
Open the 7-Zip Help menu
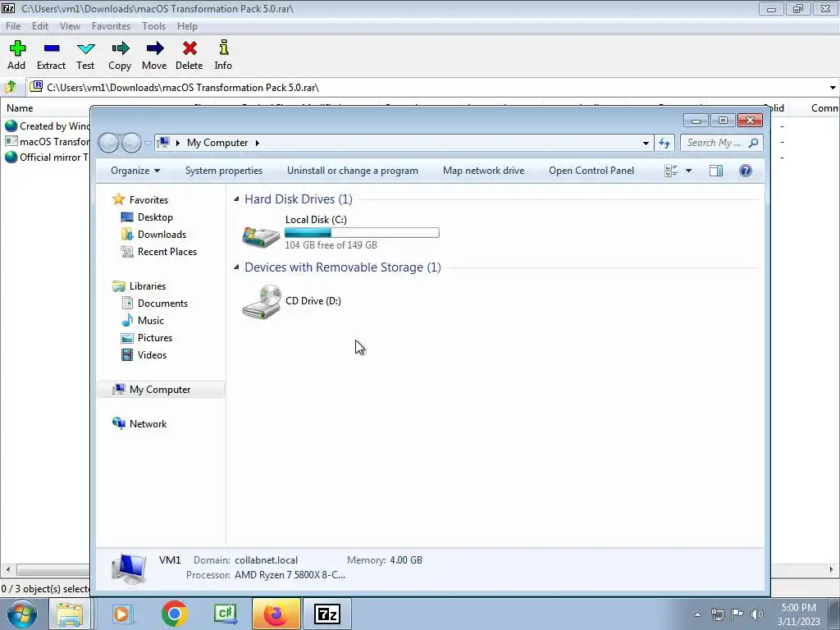[188, 25]
